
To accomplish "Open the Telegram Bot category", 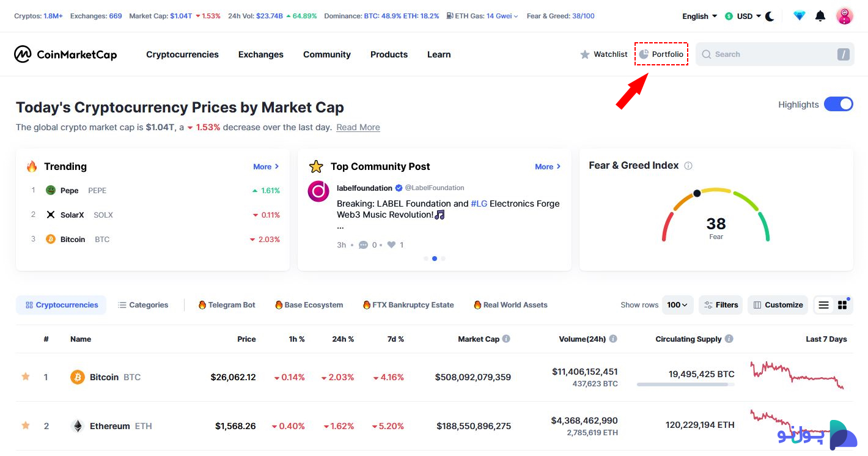I will (227, 305).
